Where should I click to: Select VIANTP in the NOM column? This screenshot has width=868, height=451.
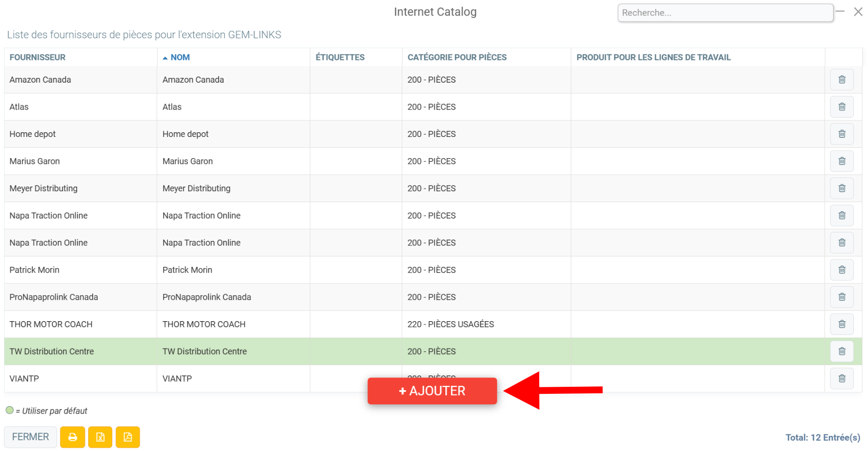pos(177,378)
